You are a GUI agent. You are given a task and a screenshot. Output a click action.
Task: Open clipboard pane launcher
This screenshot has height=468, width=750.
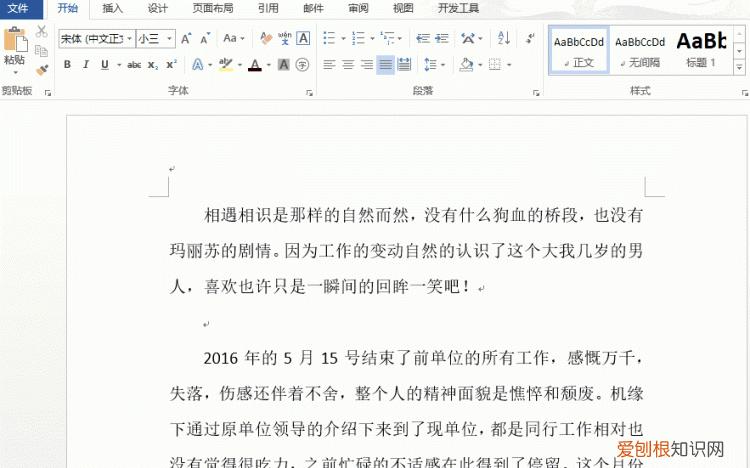48,92
